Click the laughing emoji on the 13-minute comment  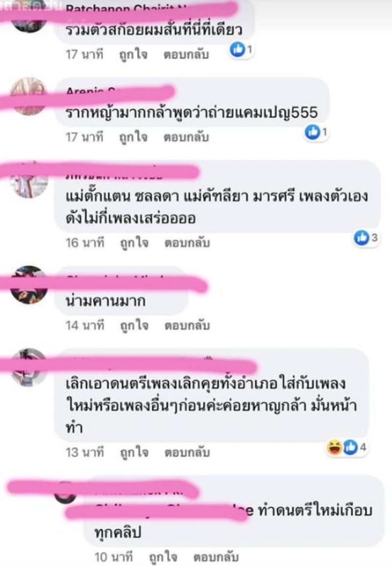click(334, 448)
